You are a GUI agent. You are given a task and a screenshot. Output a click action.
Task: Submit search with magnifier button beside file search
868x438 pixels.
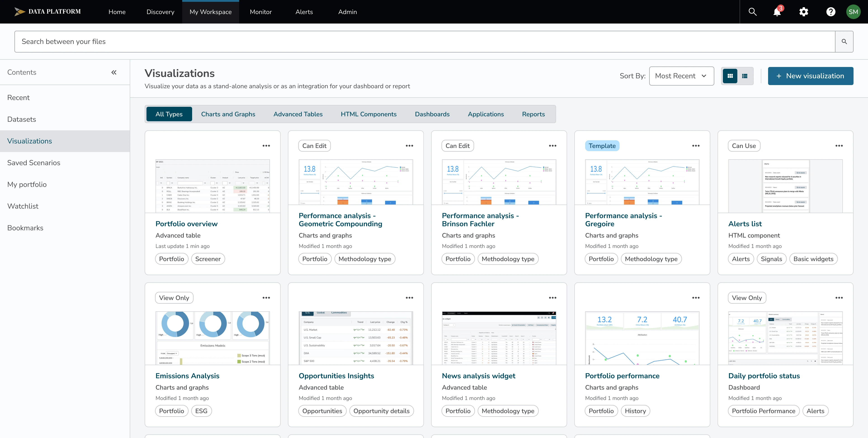(x=844, y=41)
